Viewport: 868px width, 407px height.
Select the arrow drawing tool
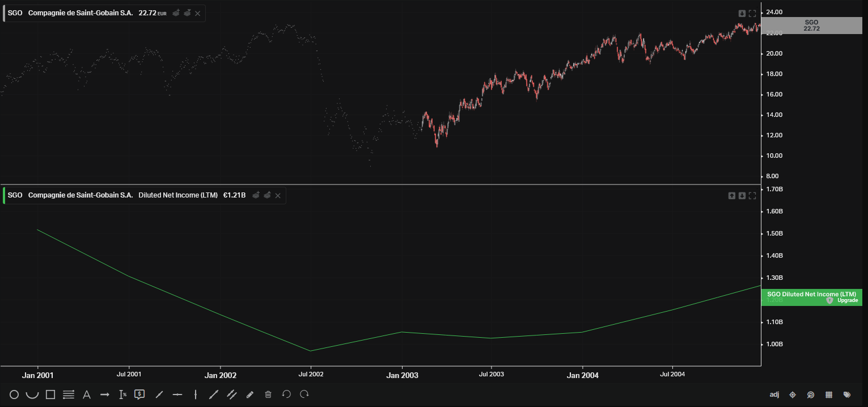(x=105, y=395)
